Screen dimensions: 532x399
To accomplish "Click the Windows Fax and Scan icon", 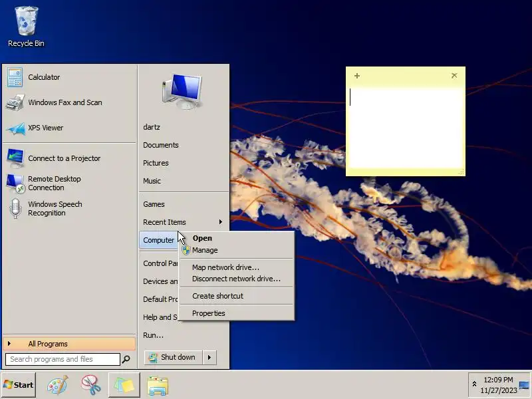I will pos(15,102).
